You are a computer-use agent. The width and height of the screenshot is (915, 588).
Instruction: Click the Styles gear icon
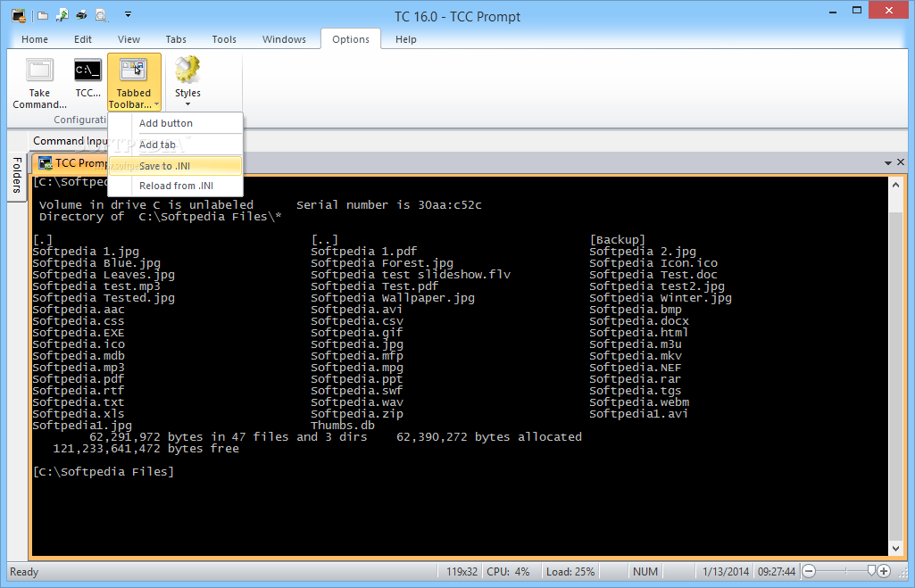tap(187, 70)
